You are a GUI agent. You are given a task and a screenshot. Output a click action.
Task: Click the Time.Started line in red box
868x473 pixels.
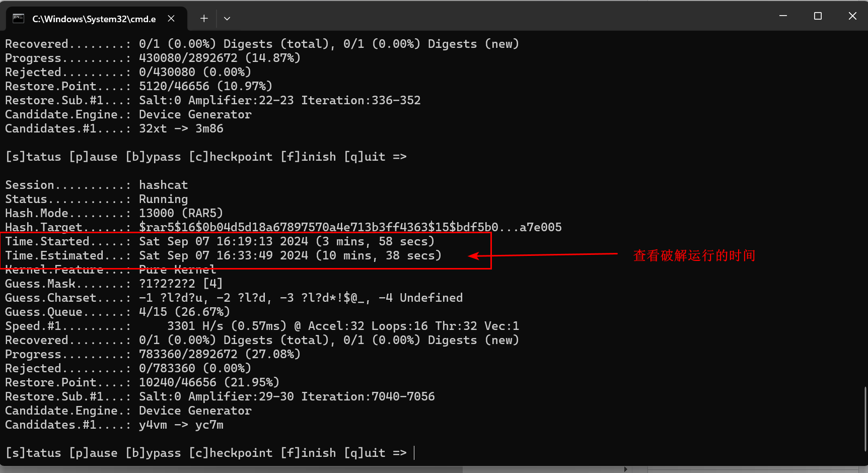click(x=220, y=241)
